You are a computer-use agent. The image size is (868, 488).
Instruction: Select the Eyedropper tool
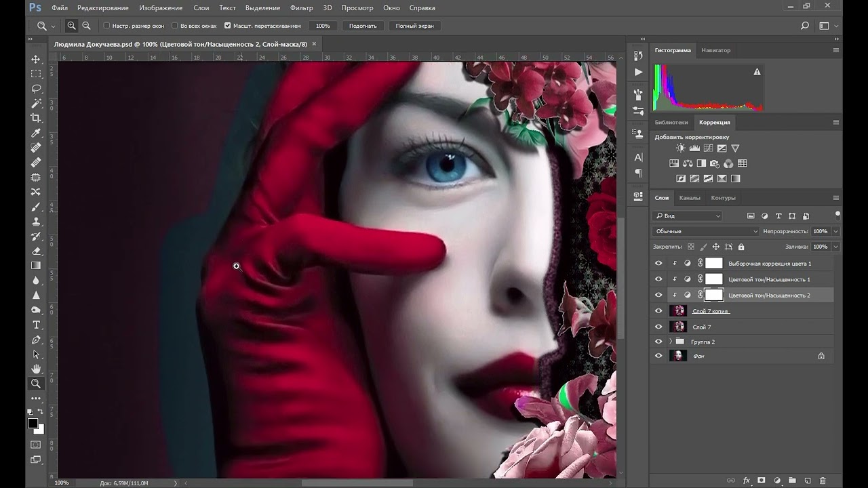(36, 133)
